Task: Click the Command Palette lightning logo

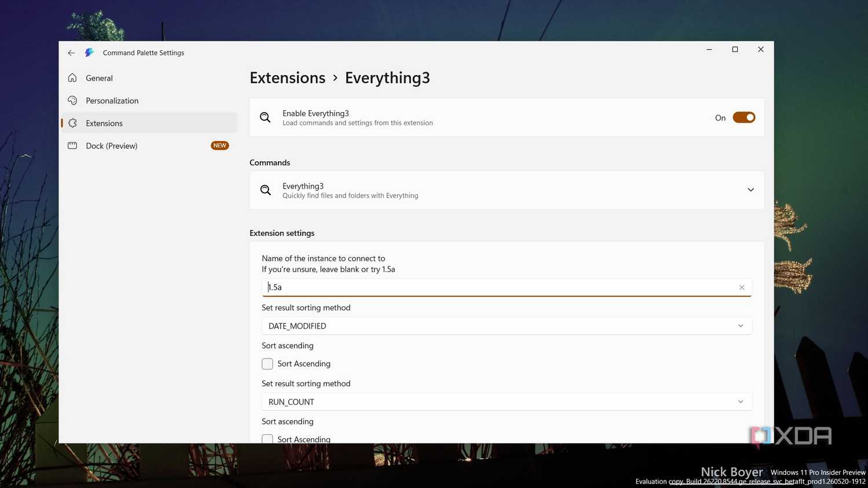Action: tap(89, 53)
